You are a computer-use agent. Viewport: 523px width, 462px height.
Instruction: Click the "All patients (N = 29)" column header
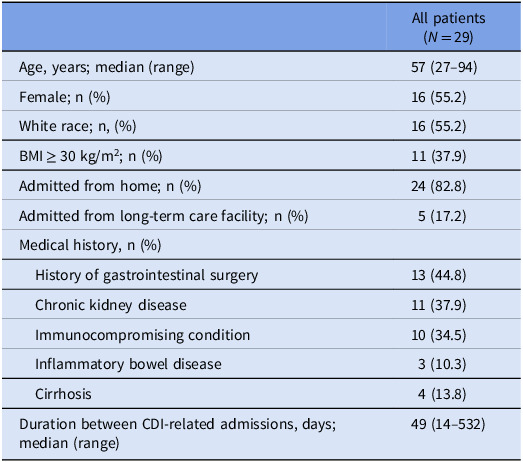pyautogui.click(x=448, y=27)
